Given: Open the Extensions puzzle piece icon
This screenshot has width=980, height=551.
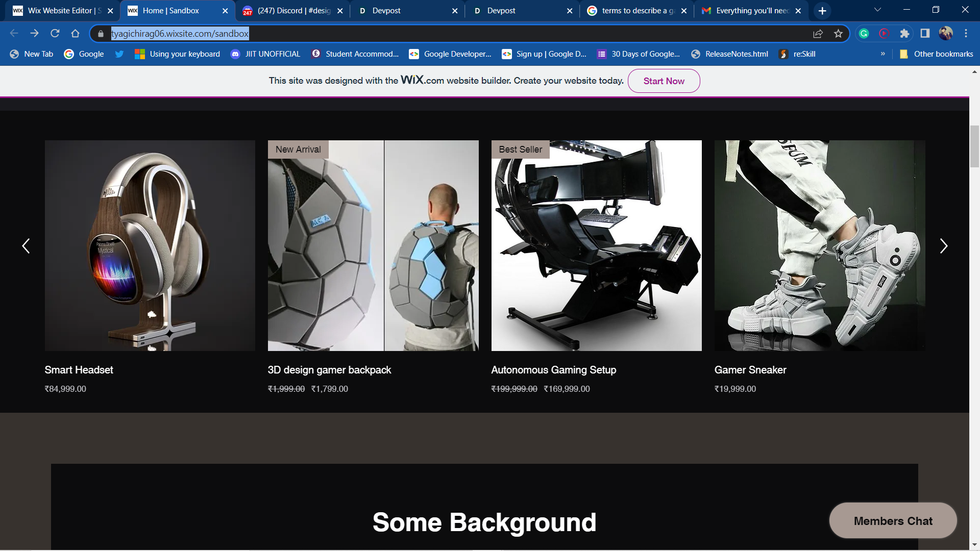Looking at the screenshot, I should (x=904, y=34).
